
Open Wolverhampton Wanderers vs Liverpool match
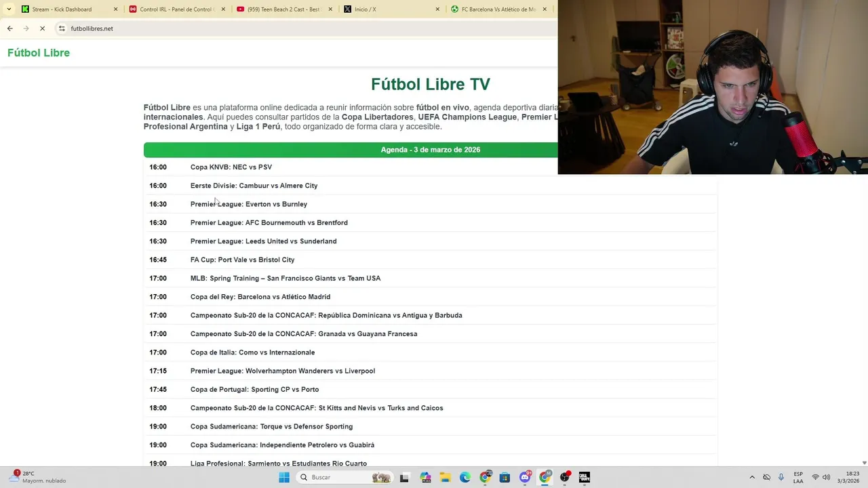click(x=430, y=371)
